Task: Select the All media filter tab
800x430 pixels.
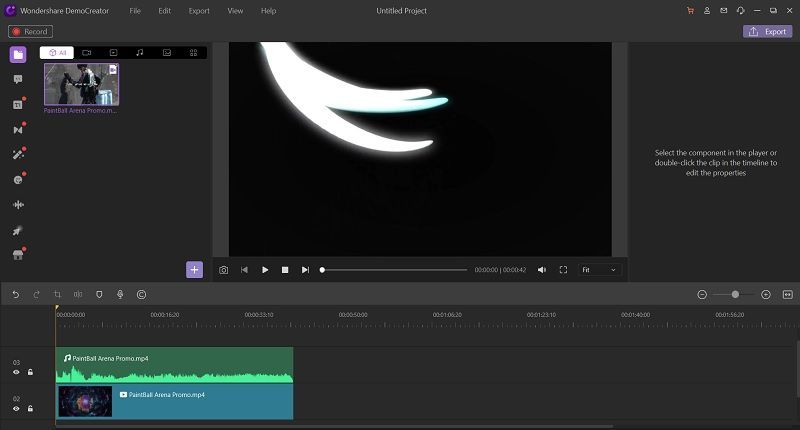Action: [x=57, y=53]
